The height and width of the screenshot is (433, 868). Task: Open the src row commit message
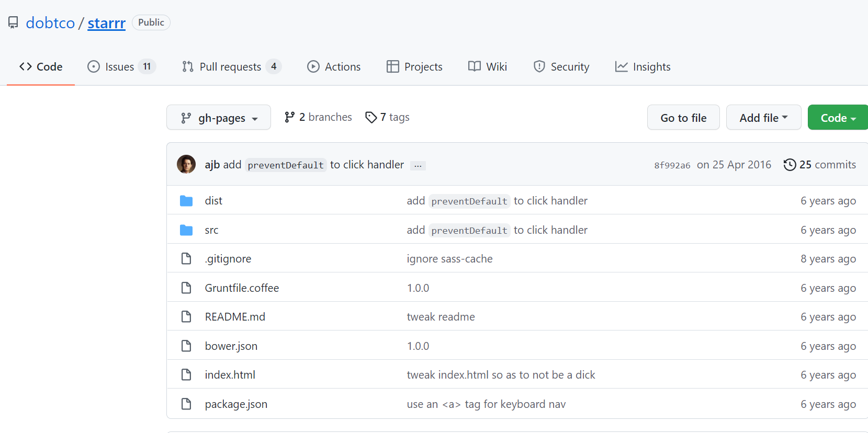click(x=497, y=230)
